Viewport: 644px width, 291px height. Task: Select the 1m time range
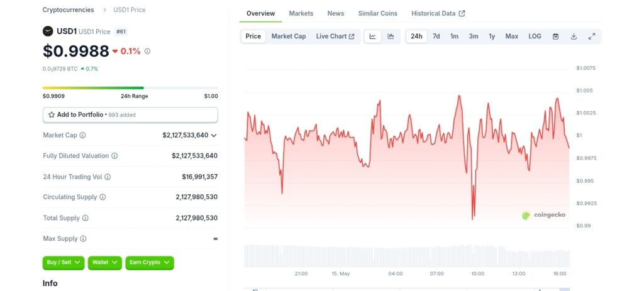(x=454, y=36)
